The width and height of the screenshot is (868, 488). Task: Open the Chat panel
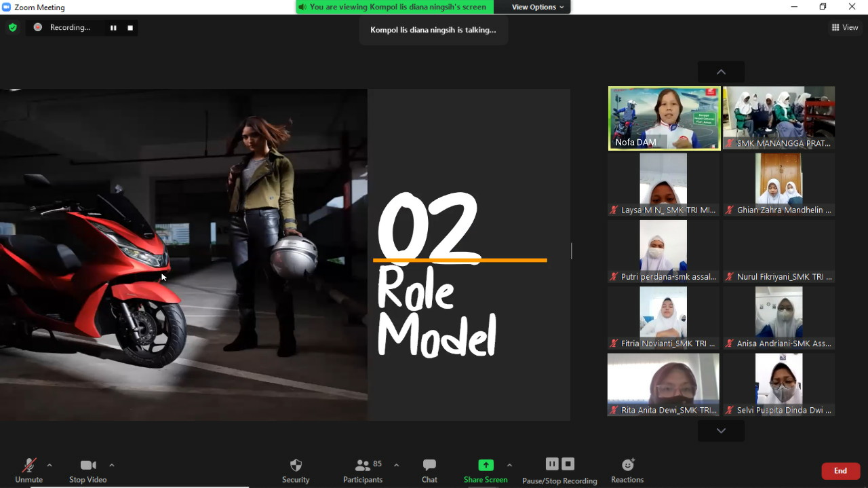429,466
